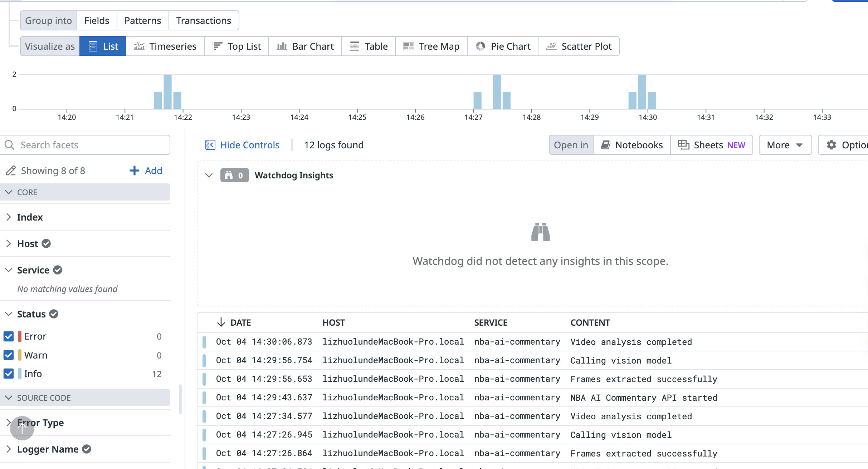Switch grouping to Patterns
Image resolution: width=868 pixels, height=469 pixels.
pyautogui.click(x=142, y=20)
